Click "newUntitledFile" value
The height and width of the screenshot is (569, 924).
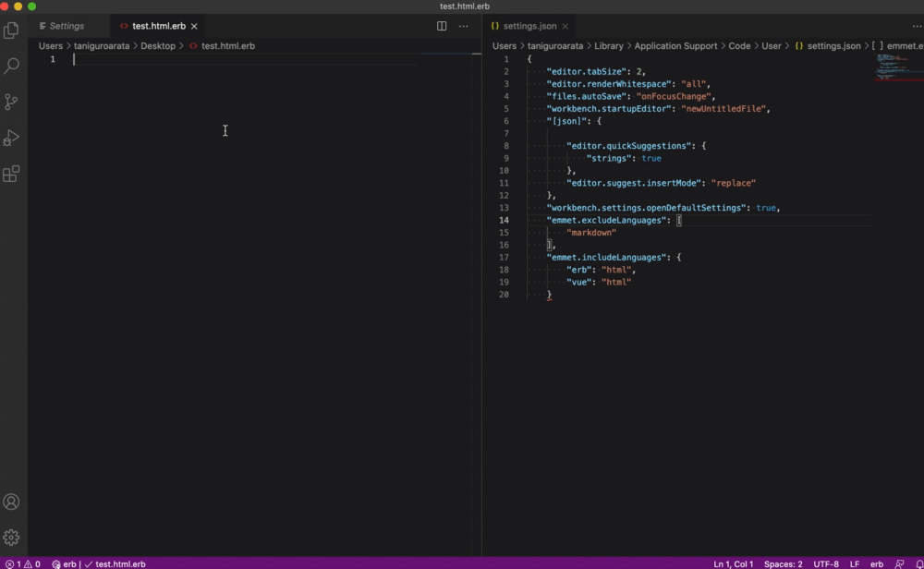(x=723, y=108)
